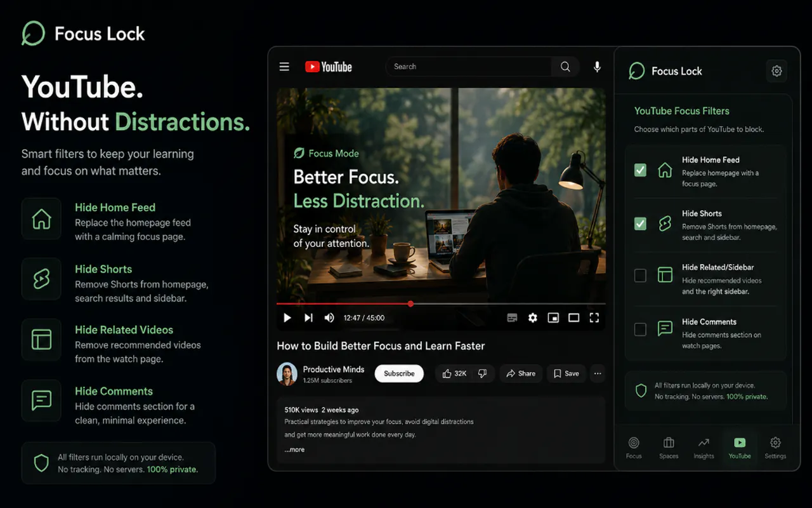812x508 pixels.
Task: Click the shield icon in left privacy box
Action: click(x=41, y=463)
